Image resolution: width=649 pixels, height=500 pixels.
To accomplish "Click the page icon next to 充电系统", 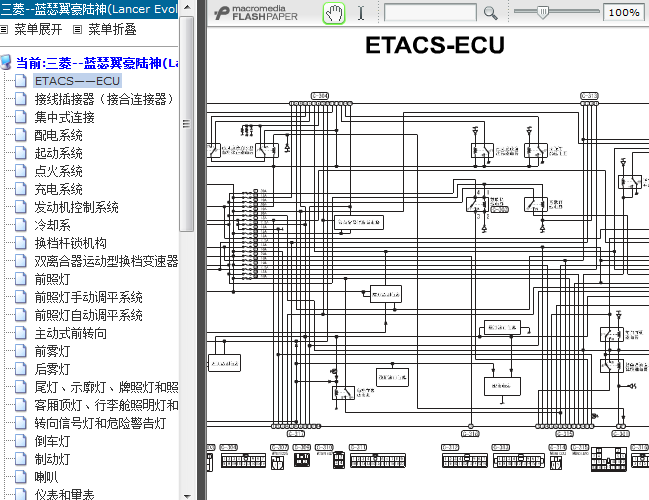I will click(x=21, y=189).
